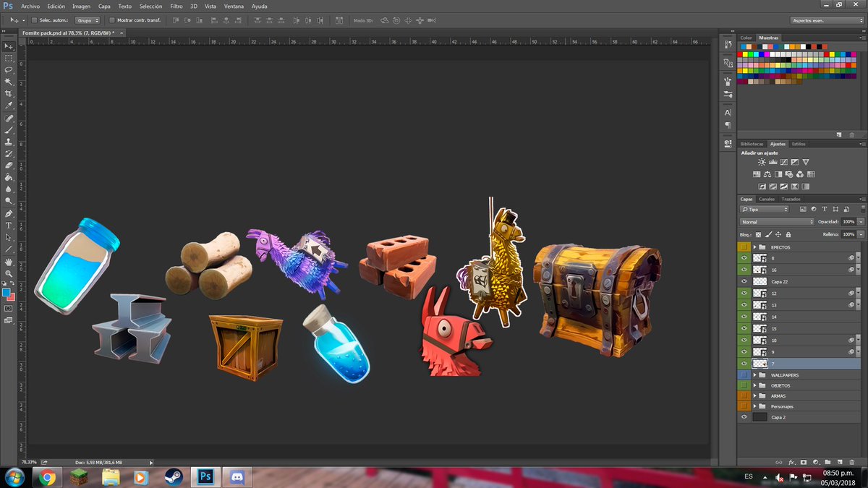This screenshot has width=868, height=488.
Task: Hide layer 14 via eye icon
Action: click(744, 317)
